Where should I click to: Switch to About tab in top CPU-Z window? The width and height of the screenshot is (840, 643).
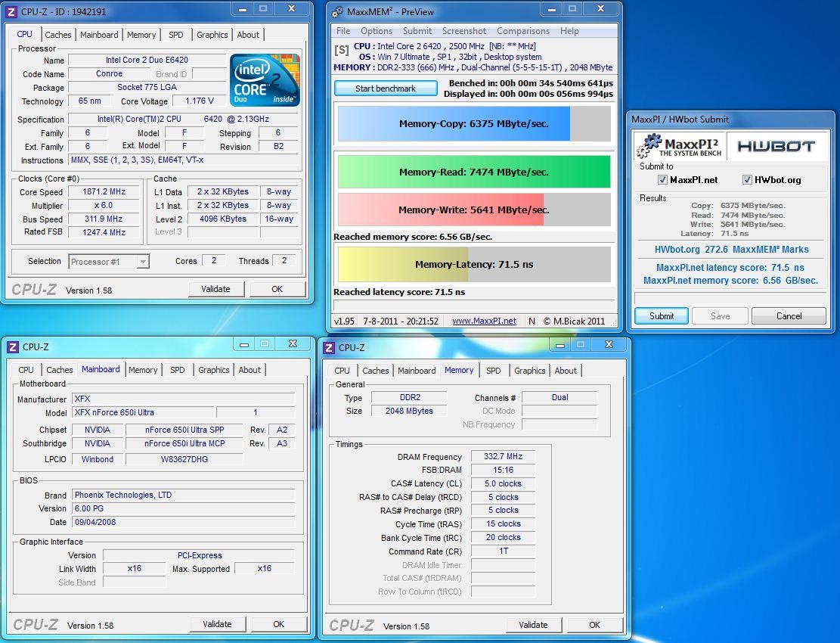pos(248,35)
